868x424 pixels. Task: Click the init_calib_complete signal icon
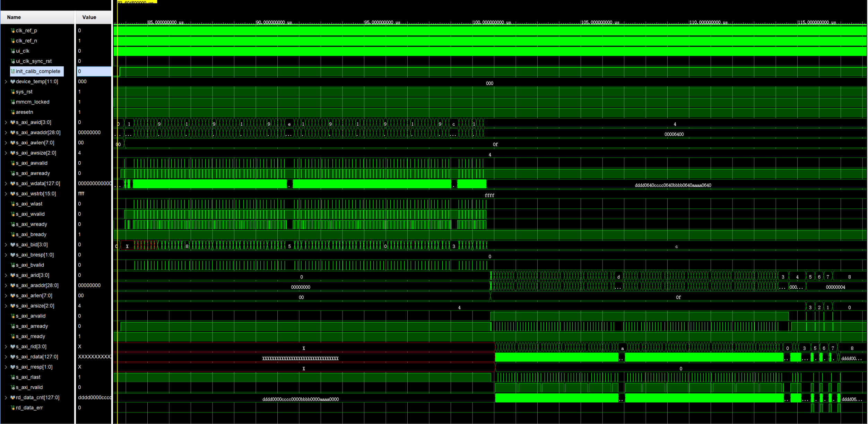[13, 71]
